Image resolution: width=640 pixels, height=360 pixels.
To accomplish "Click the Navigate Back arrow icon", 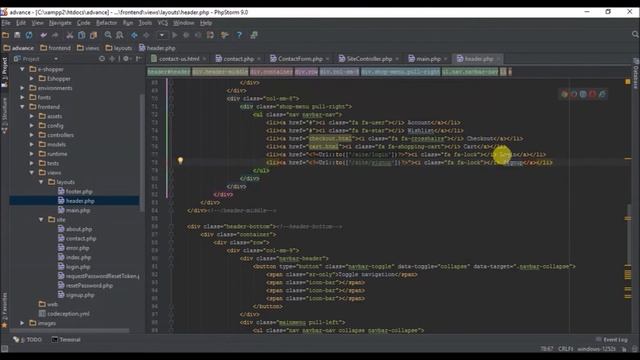I will [134, 35].
